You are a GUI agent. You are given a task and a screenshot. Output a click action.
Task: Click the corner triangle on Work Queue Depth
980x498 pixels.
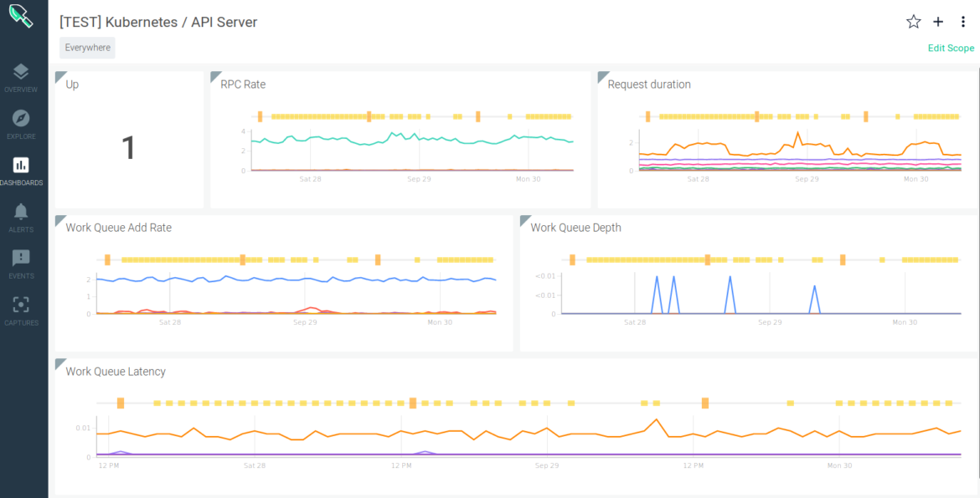525,220
